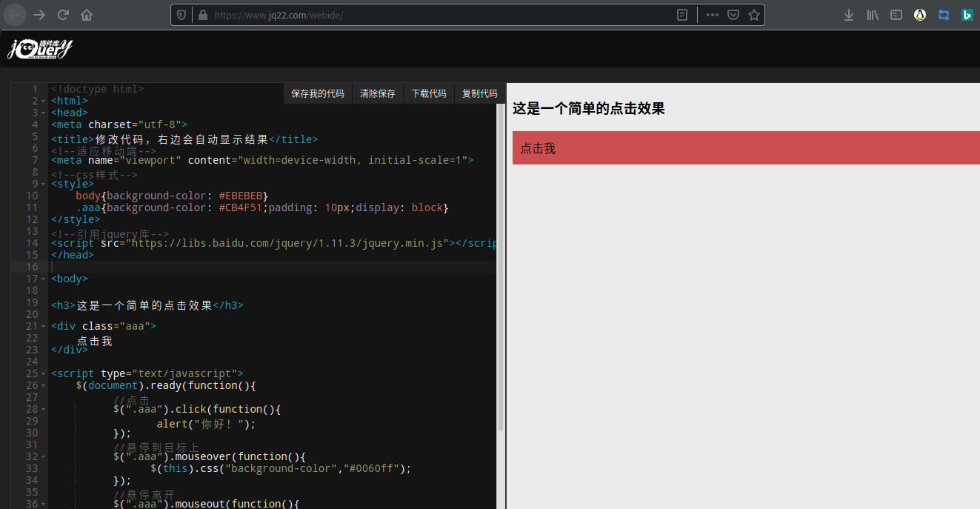Collapse the html tag fold on line 2
The image size is (980, 509).
pos(44,101)
